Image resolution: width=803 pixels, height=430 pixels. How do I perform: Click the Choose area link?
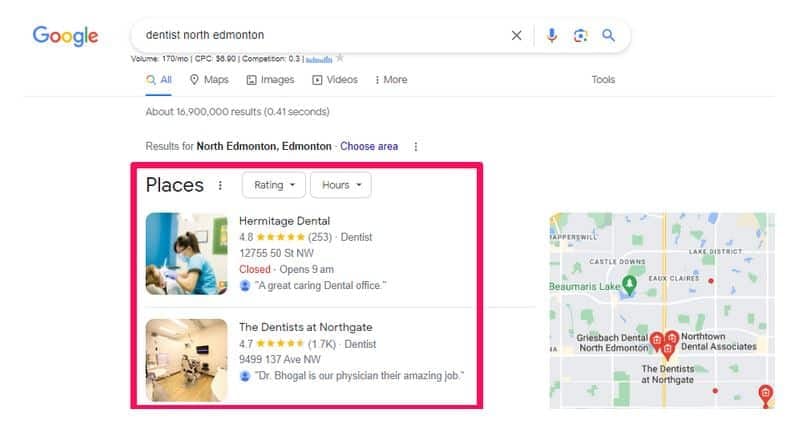369,146
